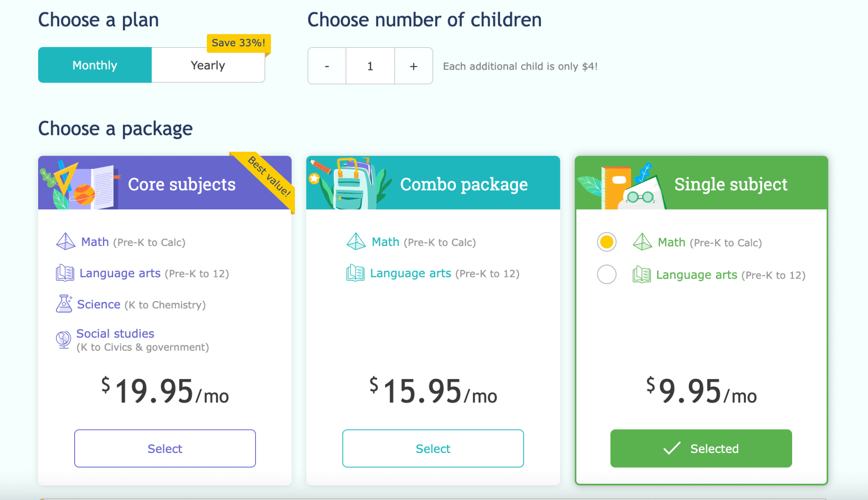This screenshot has height=500, width=868.
Task: Click the children count input field
Action: 370,66
